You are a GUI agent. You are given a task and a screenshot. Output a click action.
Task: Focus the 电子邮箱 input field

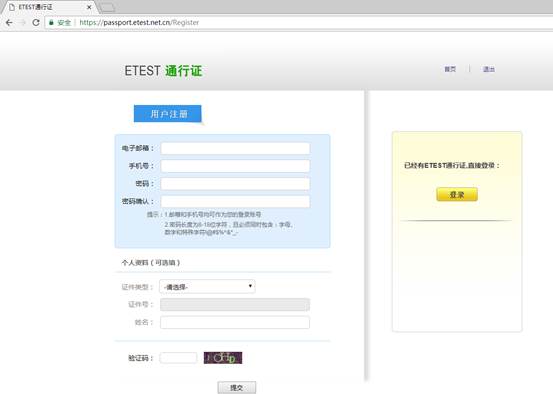(235, 148)
